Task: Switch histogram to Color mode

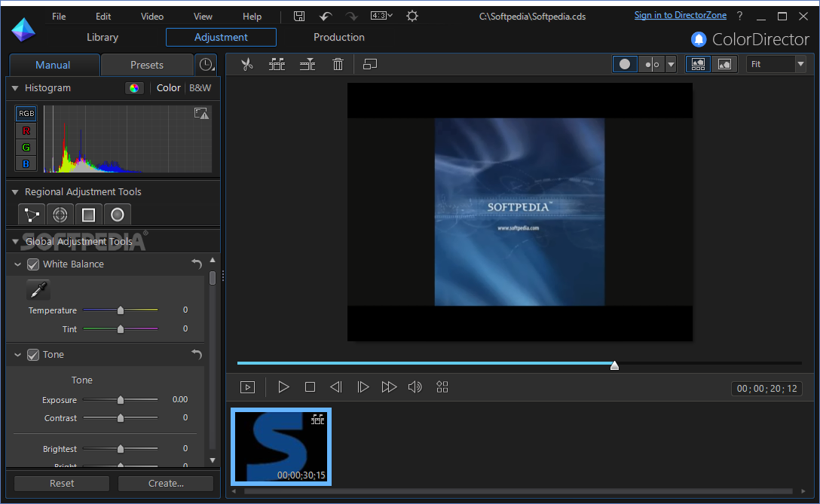Action: [168, 88]
